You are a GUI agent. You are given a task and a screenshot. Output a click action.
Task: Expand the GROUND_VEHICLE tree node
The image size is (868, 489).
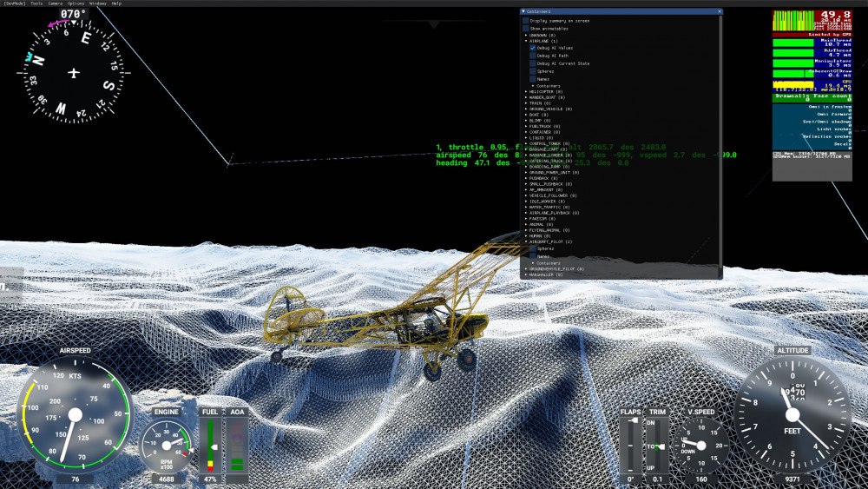click(x=526, y=109)
